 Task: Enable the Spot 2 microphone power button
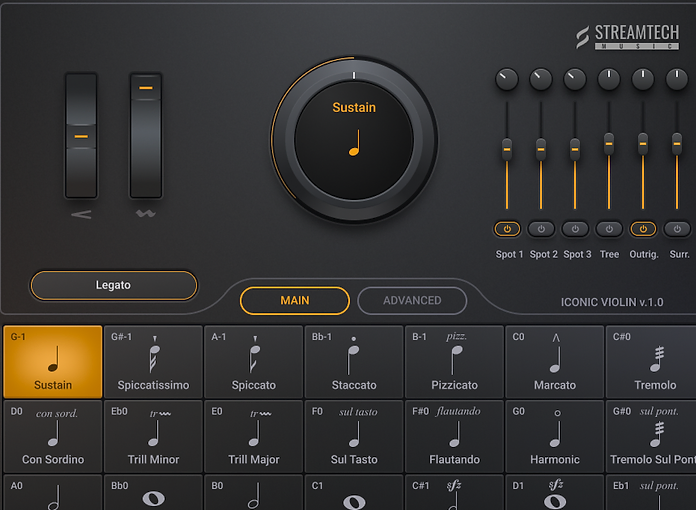[541, 229]
